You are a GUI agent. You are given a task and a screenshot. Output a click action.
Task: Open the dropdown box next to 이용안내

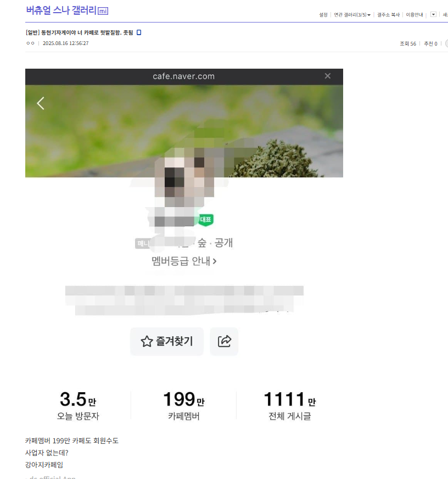433,15
